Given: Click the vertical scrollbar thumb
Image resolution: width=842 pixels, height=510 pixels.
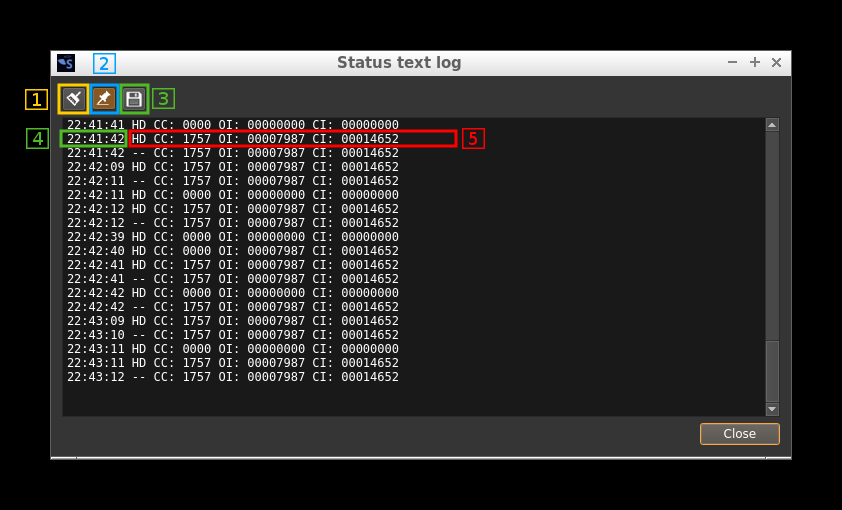Looking at the screenshot, I should click(x=771, y=370).
